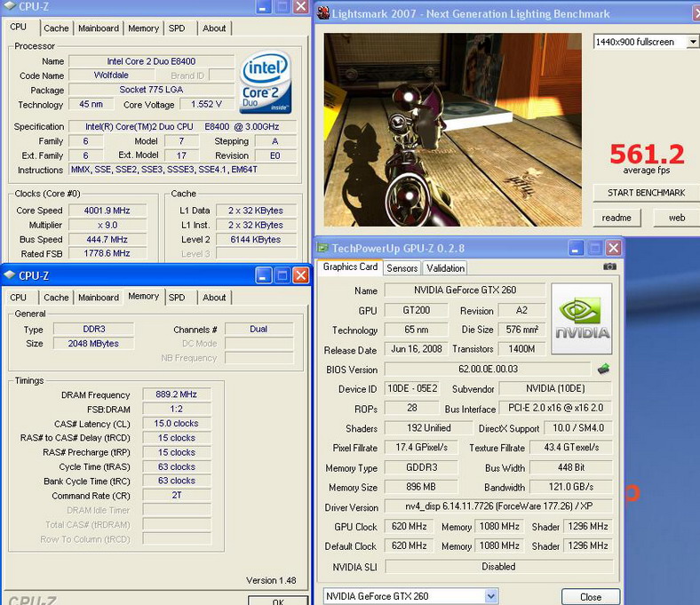Screen dimensions: 700x605
Task: Click the Specification field E8400 @ 3.00GHz
Action: [183, 126]
